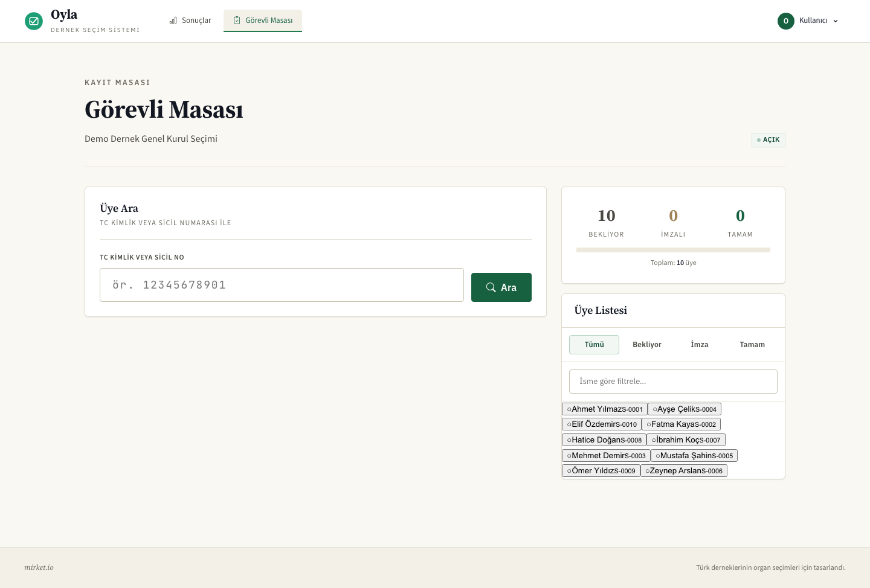Viewport: 870px width, 588px height.
Task: Click the green Ara search button
Action: (501, 287)
